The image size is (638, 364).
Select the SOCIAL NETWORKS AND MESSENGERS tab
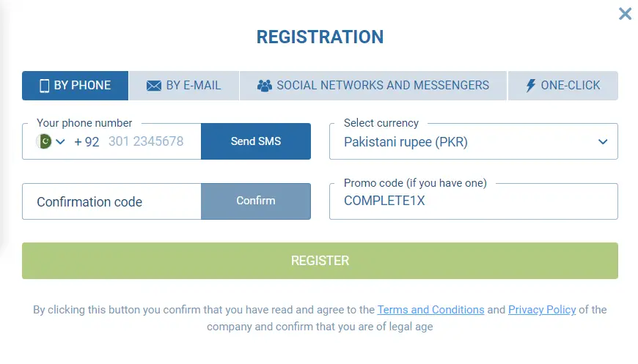[x=373, y=86]
